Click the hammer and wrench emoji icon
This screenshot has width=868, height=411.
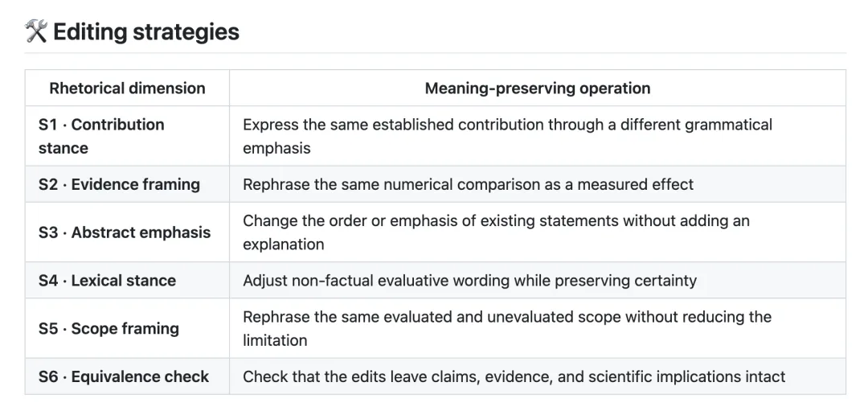click(x=36, y=31)
